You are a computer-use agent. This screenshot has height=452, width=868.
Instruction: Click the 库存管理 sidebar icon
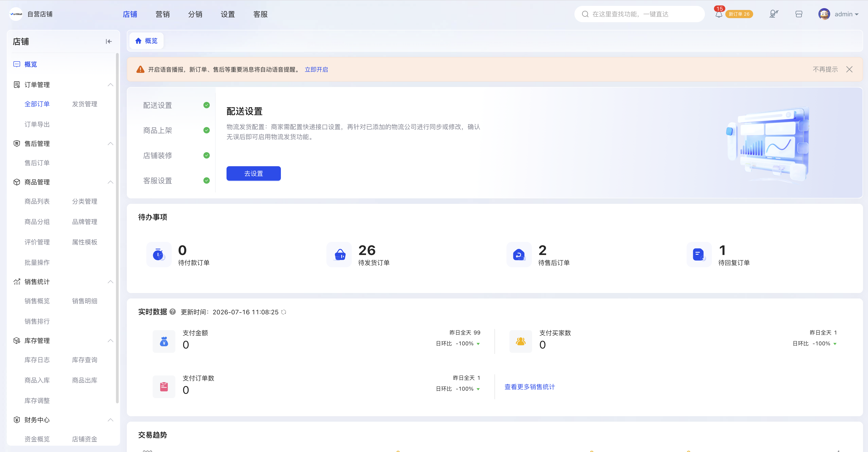click(17, 341)
